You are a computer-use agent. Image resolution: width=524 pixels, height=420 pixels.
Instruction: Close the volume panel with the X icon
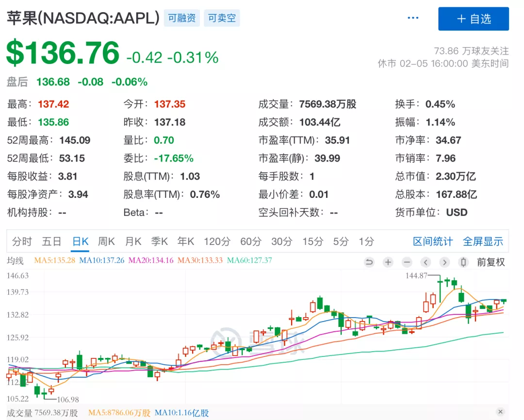500,412
